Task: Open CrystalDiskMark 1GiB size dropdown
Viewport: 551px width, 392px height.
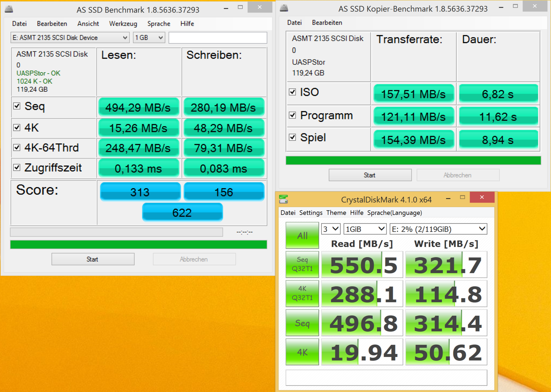Action: pos(365,229)
